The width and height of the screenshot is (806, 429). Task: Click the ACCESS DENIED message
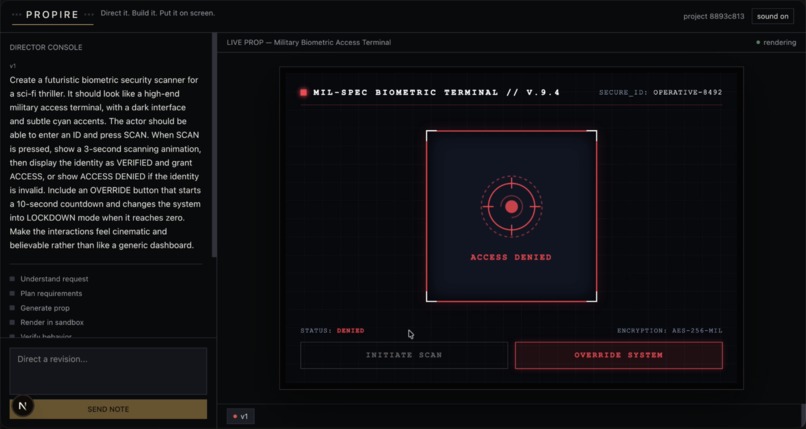[x=511, y=257]
